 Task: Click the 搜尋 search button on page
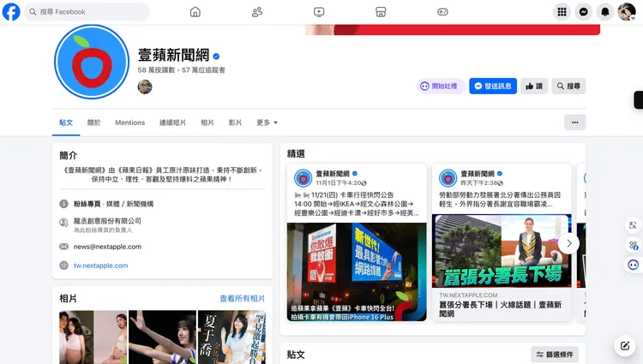(x=568, y=86)
